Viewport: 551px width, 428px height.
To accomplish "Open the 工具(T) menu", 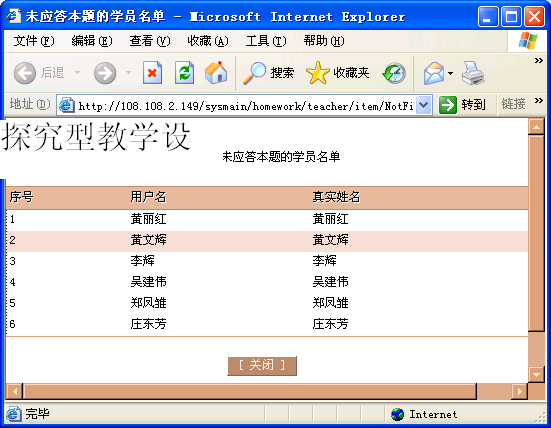I will pos(266,41).
